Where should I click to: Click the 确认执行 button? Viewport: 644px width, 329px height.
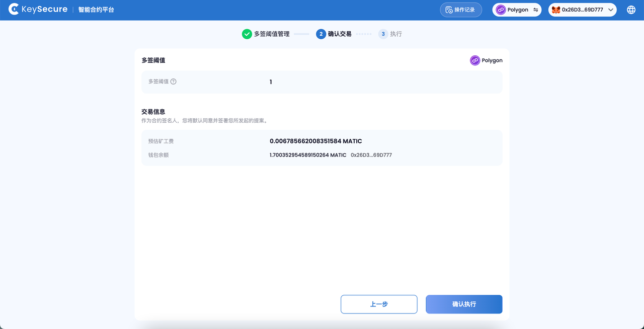[464, 304]
